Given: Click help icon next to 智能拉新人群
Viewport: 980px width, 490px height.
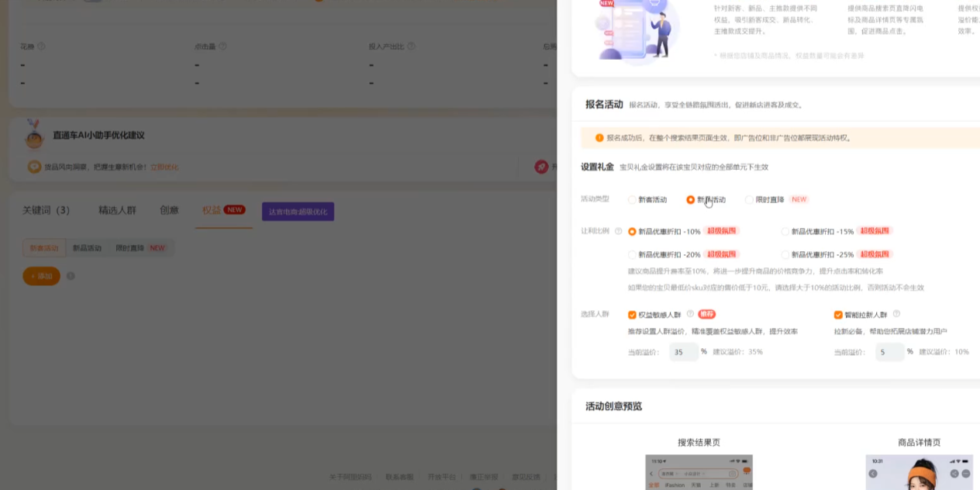Looking at the screenshot, I should [896, 314].
